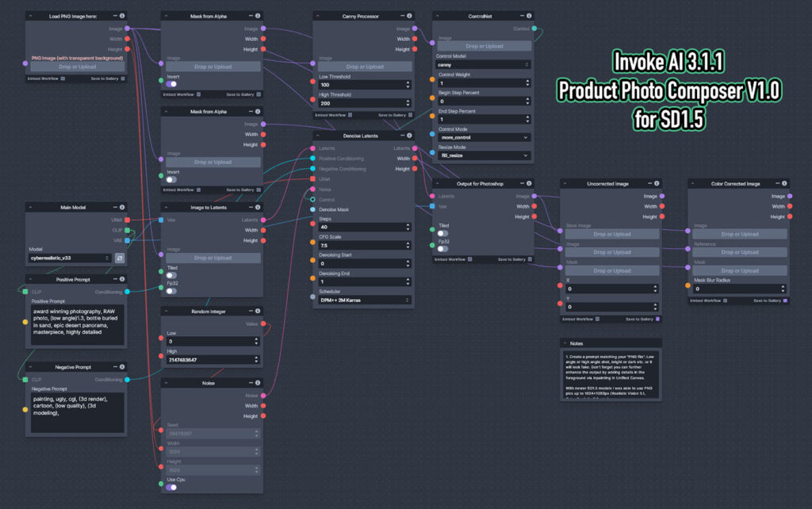Open info icon on Negative Prompt node
Screen dimensions: 812x509
[122, 366]
